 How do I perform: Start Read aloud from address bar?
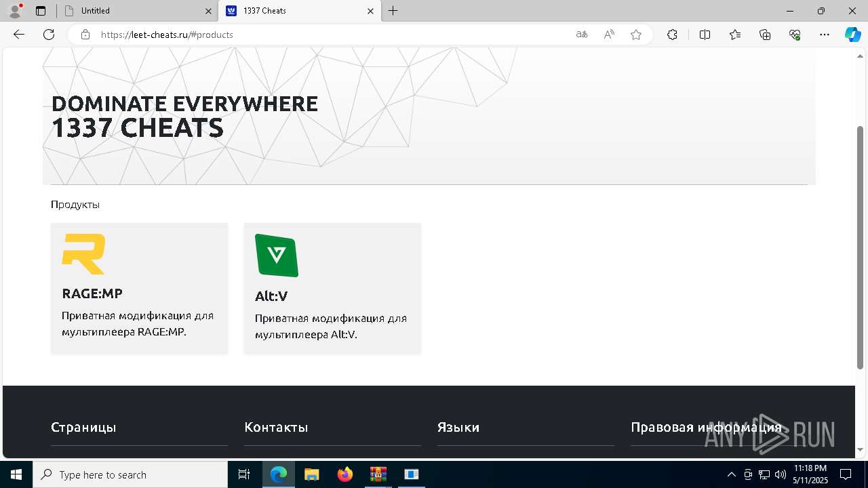[609, 35]
